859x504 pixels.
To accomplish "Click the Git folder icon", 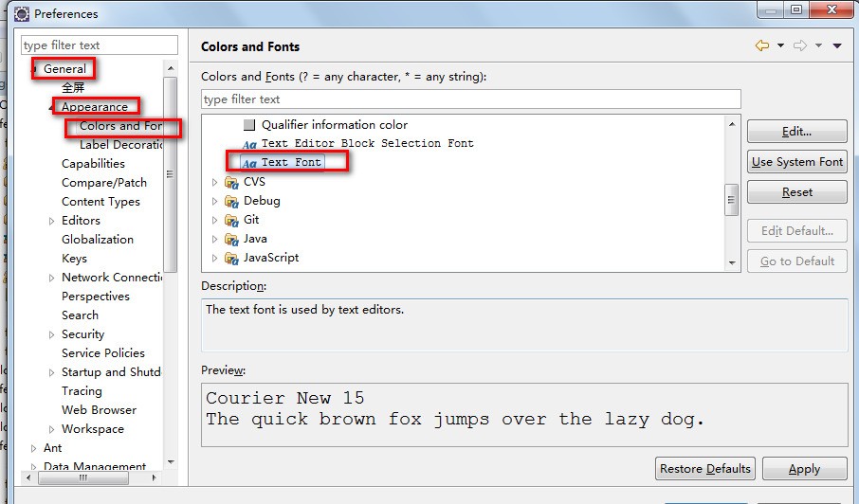I will pos(231,220).
